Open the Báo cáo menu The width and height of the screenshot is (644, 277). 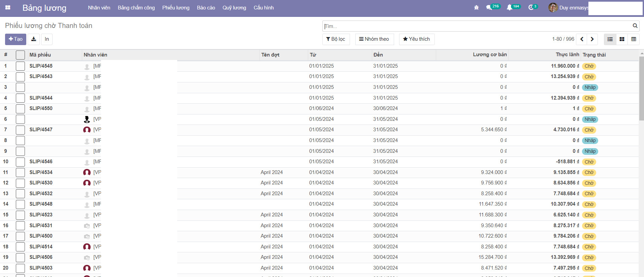(206, 8)
